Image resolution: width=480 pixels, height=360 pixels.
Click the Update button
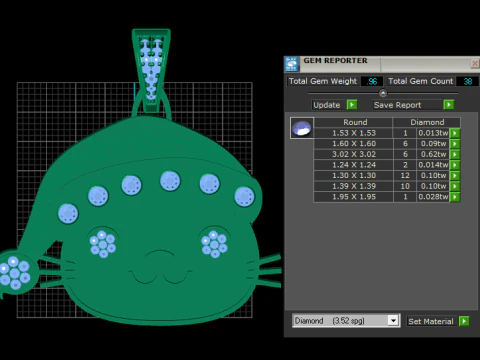tap(327, 105)
